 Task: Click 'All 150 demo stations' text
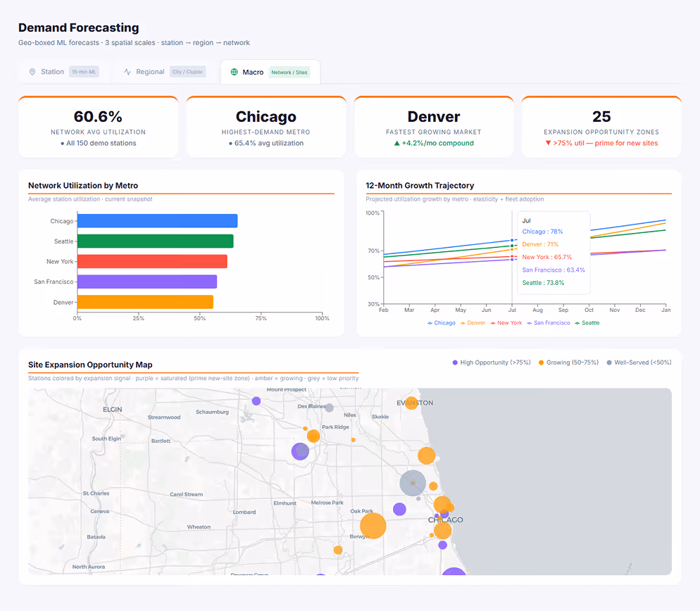(101, 144)
